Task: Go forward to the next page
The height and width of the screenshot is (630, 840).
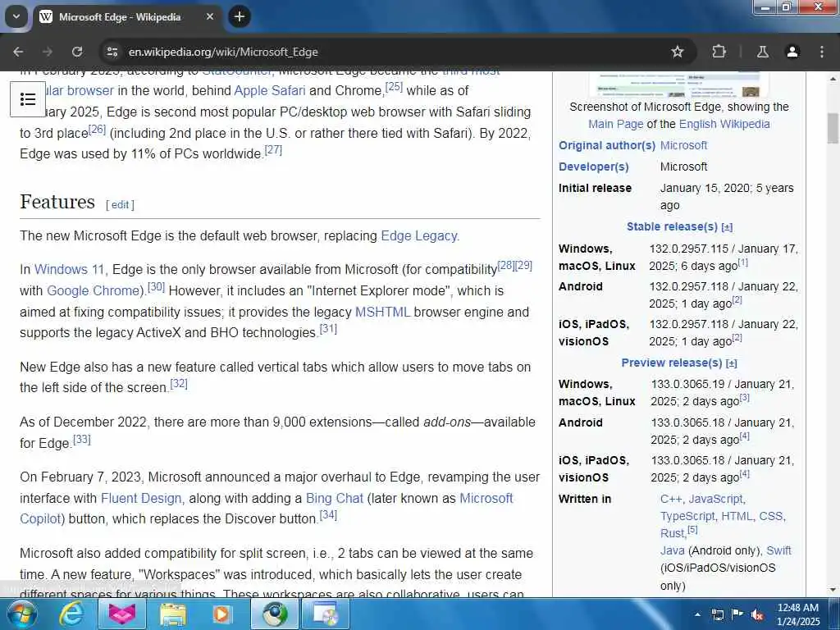Action: coord(48,52)
